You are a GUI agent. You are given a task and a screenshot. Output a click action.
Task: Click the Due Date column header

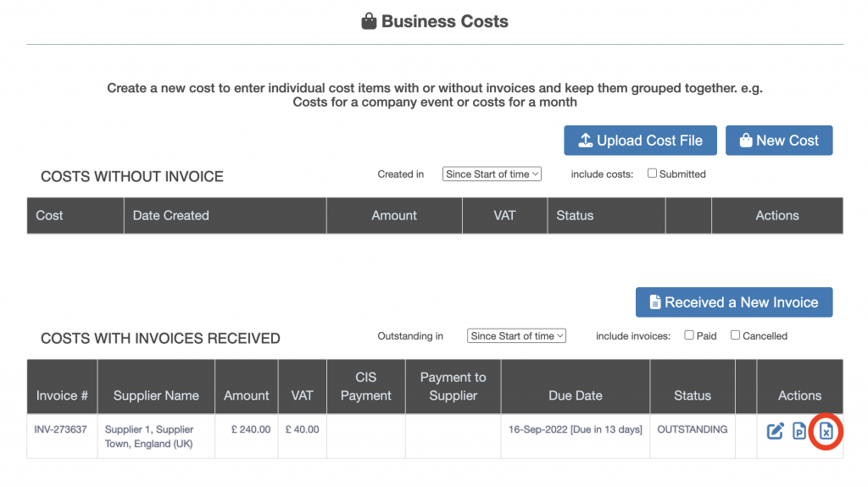pos(576,396)
